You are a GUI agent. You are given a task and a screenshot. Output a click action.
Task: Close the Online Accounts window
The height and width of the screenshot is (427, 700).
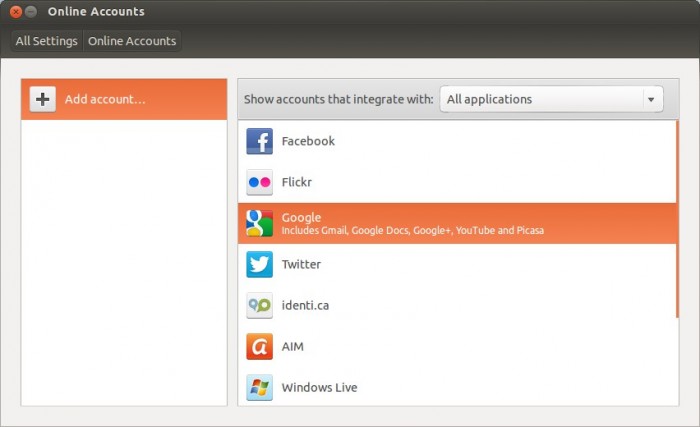coord(15,12)
